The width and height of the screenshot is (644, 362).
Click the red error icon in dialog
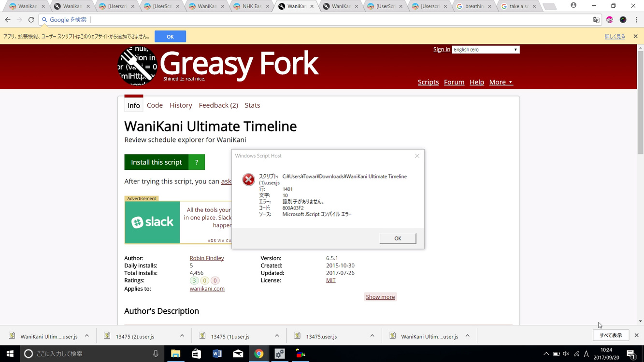click(248, 180)
